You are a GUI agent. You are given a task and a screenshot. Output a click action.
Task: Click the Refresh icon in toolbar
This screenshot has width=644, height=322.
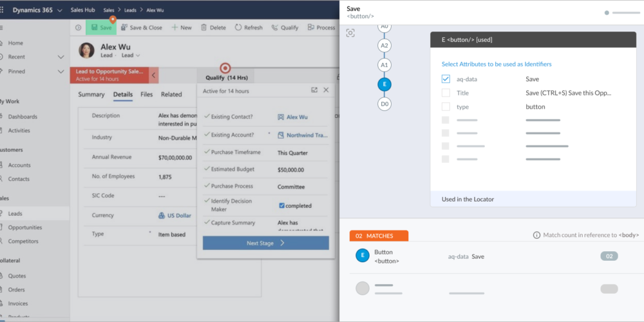pyautogui.click(x=238, y=28)
